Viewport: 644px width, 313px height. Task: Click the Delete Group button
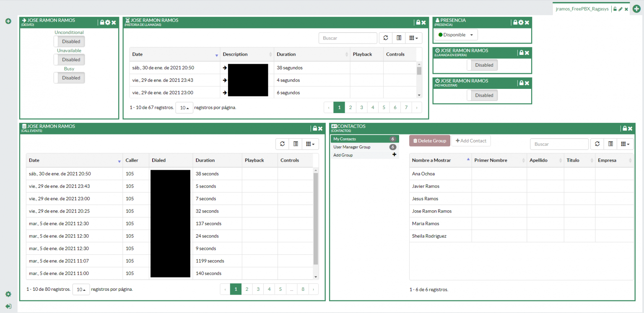[429, 140]
